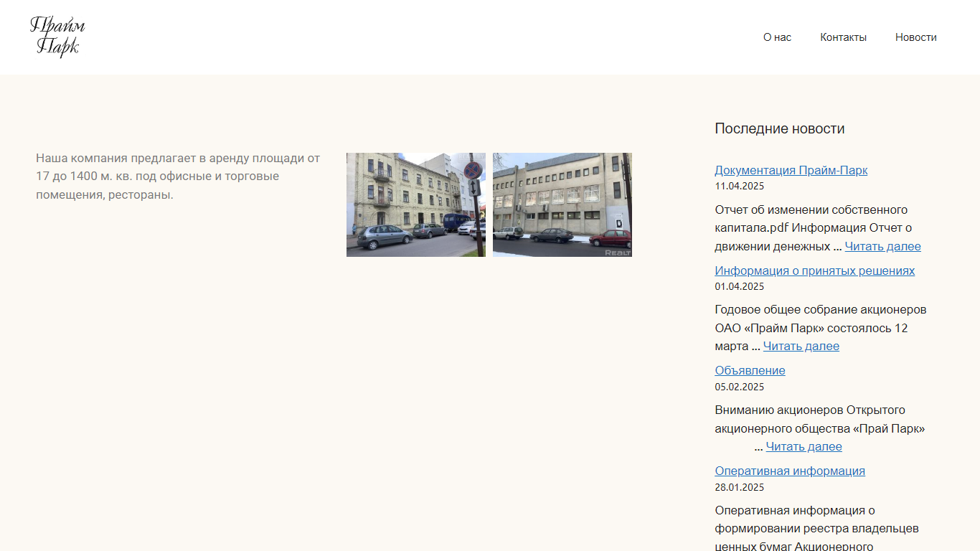
Task: Click the excerpt Оперативная информация о формировании реестра
Action: click(x=816, y=528)
